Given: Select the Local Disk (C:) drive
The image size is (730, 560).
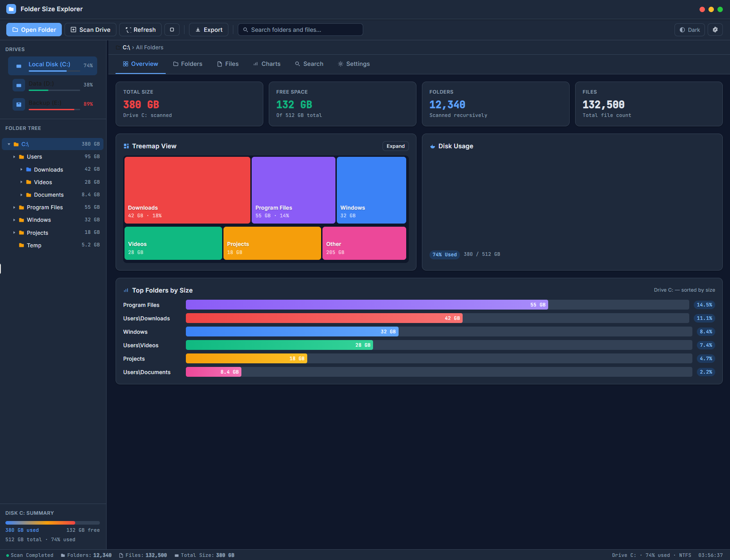Looking at the screenshot, I should click(50, 65).
